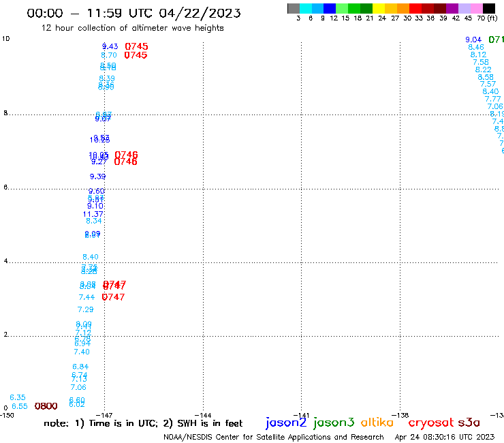Click the '70 (ft)' legend scale label
504x443 pixels.
tap(487, 18)
